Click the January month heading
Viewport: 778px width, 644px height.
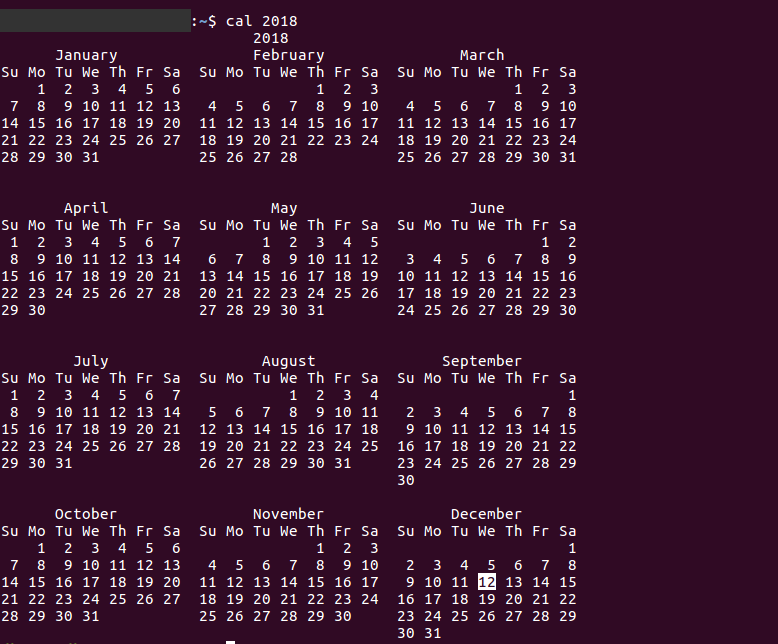86,55
